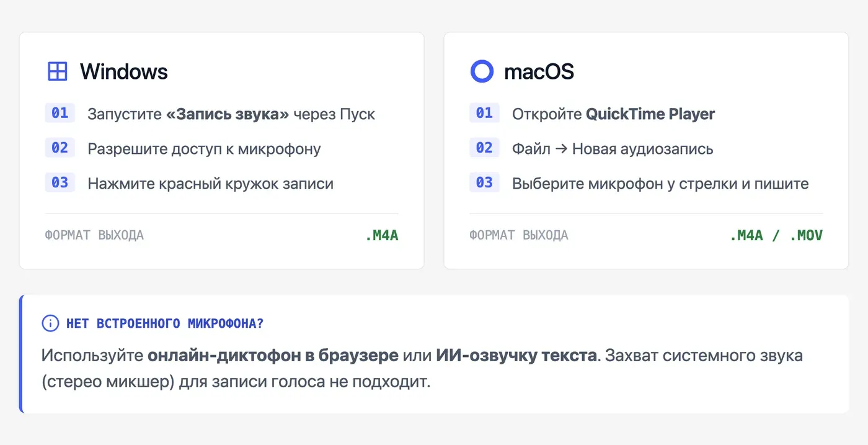Click the green .M4A format value in the Windows card

point(382,235)
